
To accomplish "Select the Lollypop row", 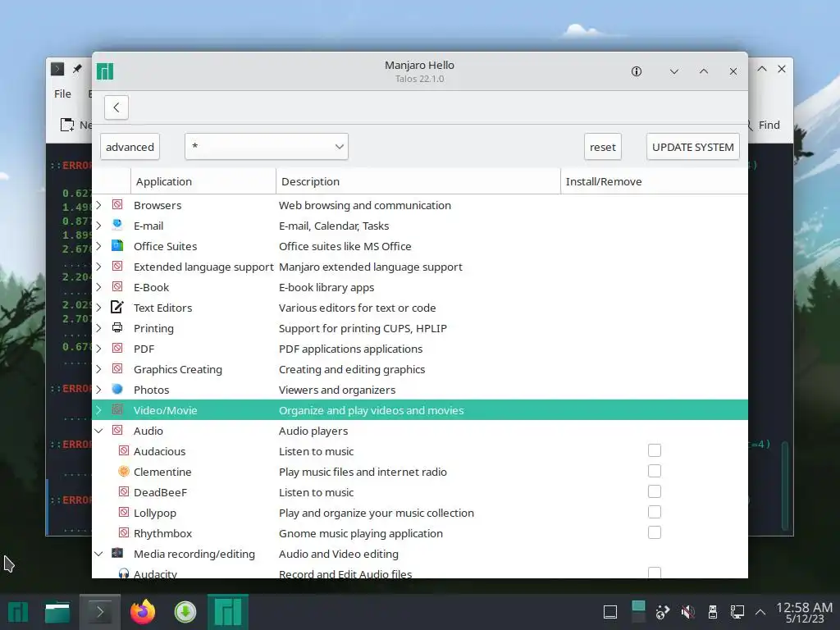I will pyautogui.click(x=419, y=513).
